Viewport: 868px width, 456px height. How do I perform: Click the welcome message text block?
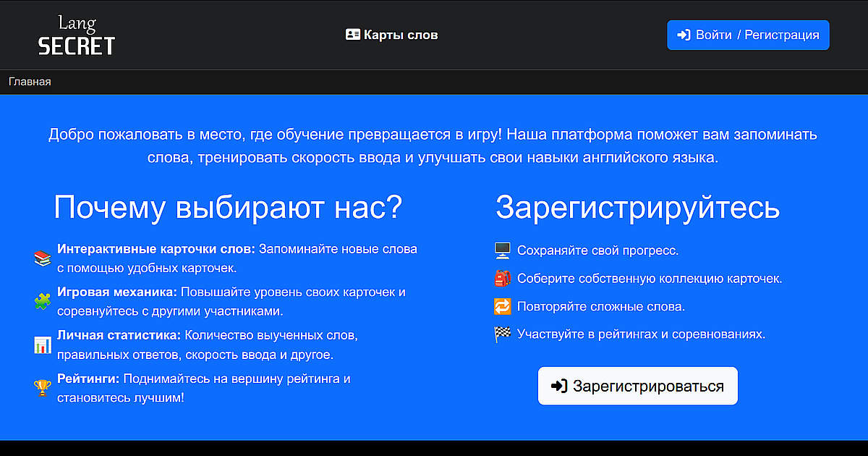[x=433, y=144]
